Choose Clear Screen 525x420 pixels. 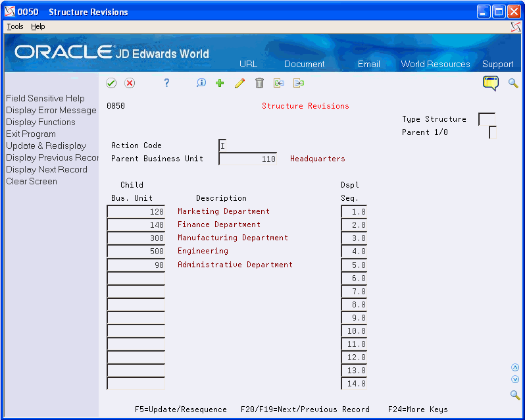coord(32,181)
